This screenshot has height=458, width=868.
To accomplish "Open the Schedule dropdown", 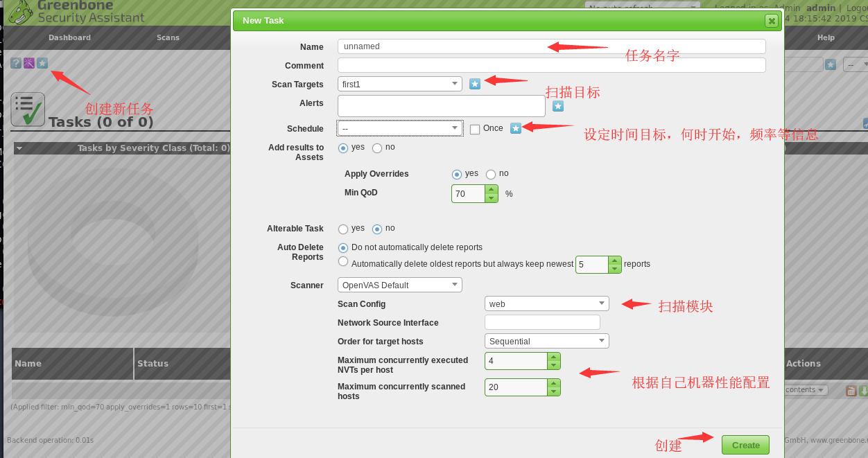I will pyautogui.click(x=400, y=128).
